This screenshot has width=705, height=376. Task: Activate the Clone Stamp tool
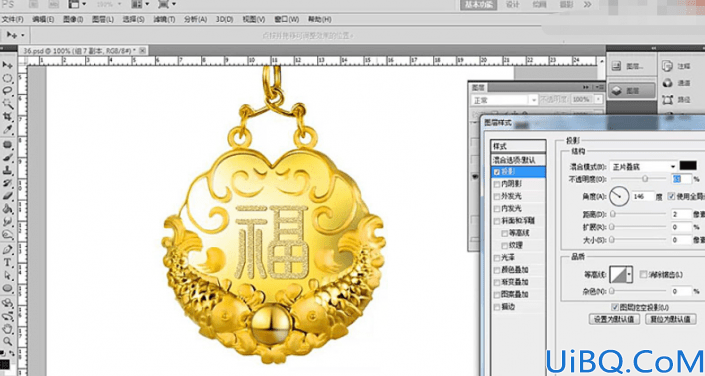pyautogui.click(x=8, y=170)
